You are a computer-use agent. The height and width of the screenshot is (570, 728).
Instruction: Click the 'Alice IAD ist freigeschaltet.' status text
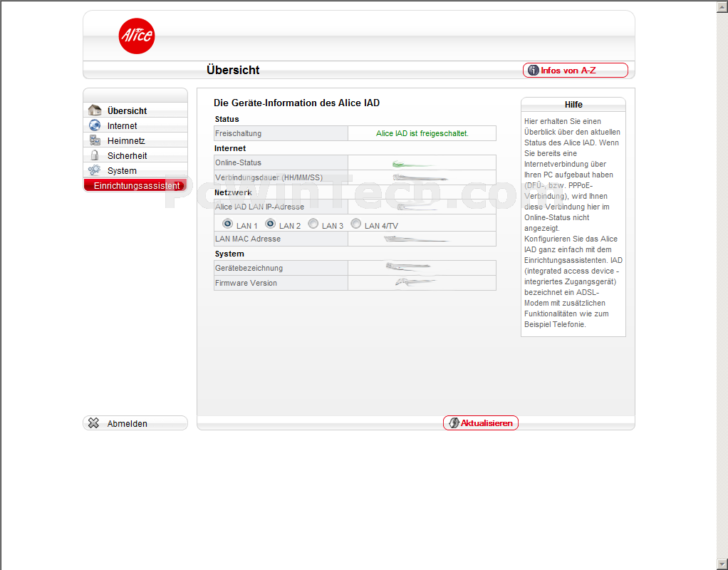[x=422, y=133]
